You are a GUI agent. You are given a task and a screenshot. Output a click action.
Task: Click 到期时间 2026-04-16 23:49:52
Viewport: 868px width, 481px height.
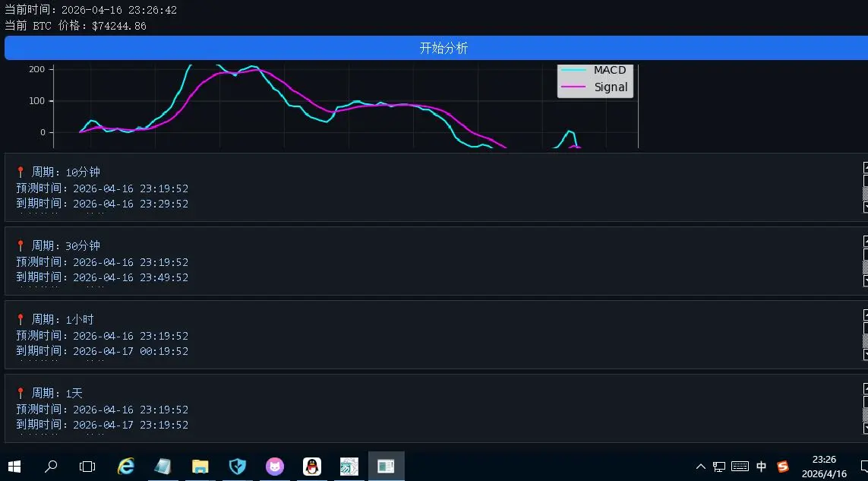coord(103,277)
